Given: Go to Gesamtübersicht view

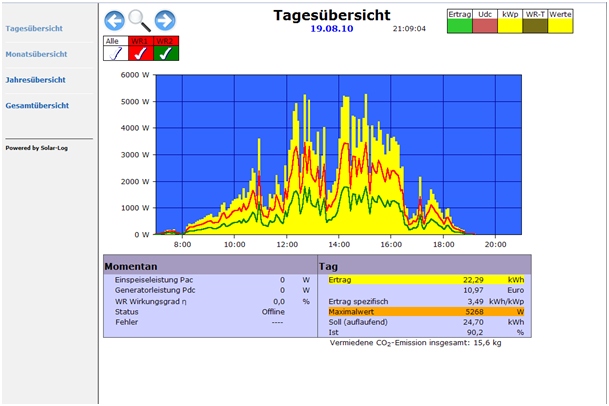Looking at the screenshot, I should 38,105.
